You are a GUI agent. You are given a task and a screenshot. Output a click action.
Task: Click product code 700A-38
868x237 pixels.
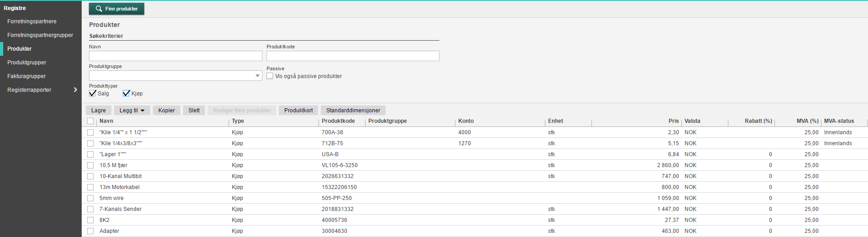332,132
